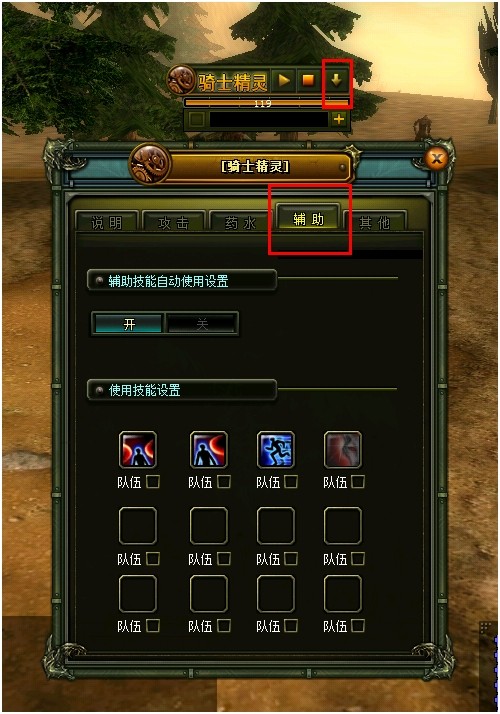Image resolution: width=500 pixels, height=714 pixels.
Task: Turn auto-use support skills off with 关
Action: click(202, 324)
